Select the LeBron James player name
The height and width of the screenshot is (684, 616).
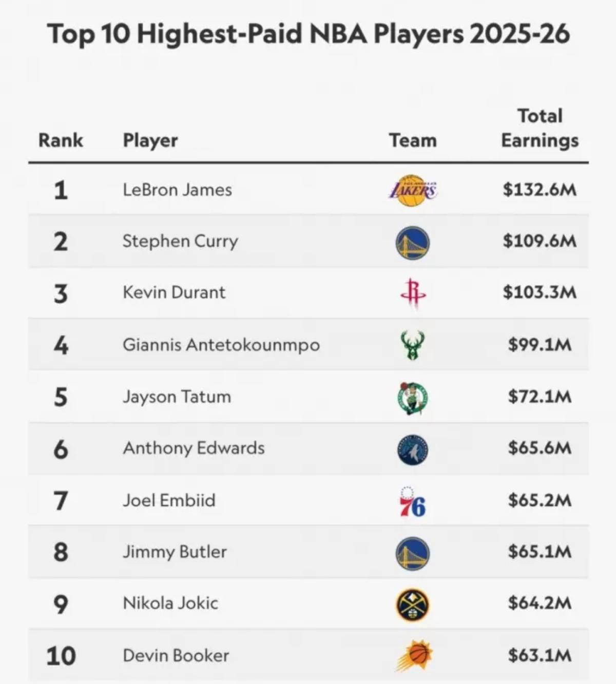pos(177,190)
